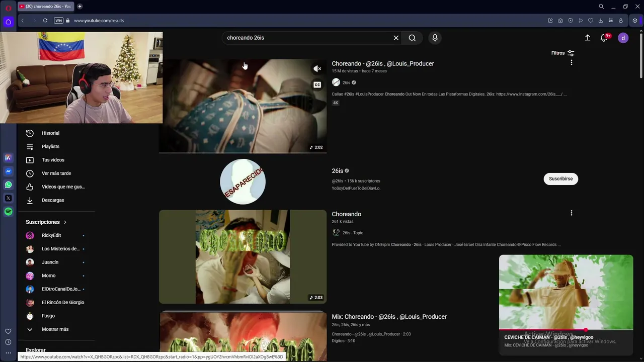Viewport: 644px width, 362px height.
Task: Open Spotify in the Opera sidebar
Action: pyautogui.click(x=8, y=212)
